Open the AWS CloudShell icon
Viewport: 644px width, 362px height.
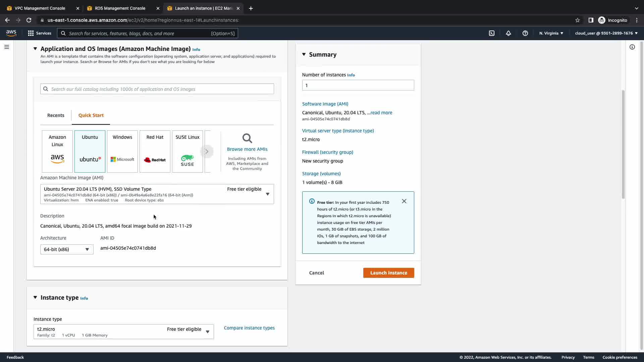tap(491, 33)
